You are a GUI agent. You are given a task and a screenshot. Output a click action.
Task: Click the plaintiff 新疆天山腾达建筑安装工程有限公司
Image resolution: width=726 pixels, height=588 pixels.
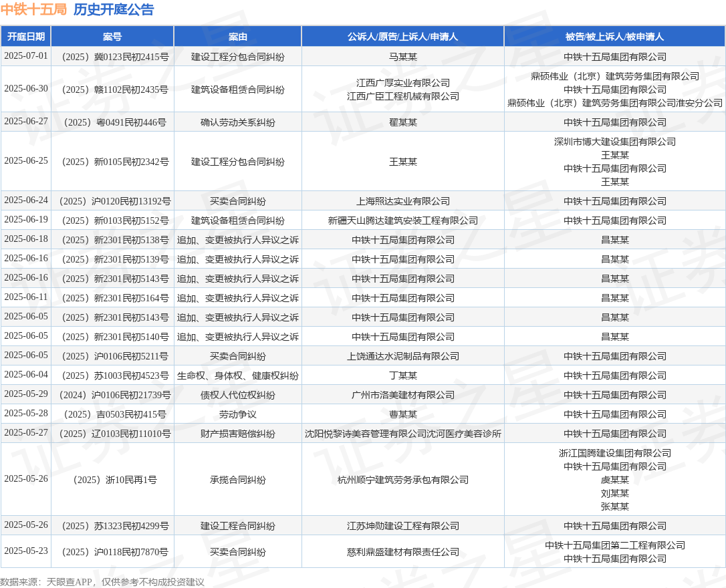(x=403, y=220)
